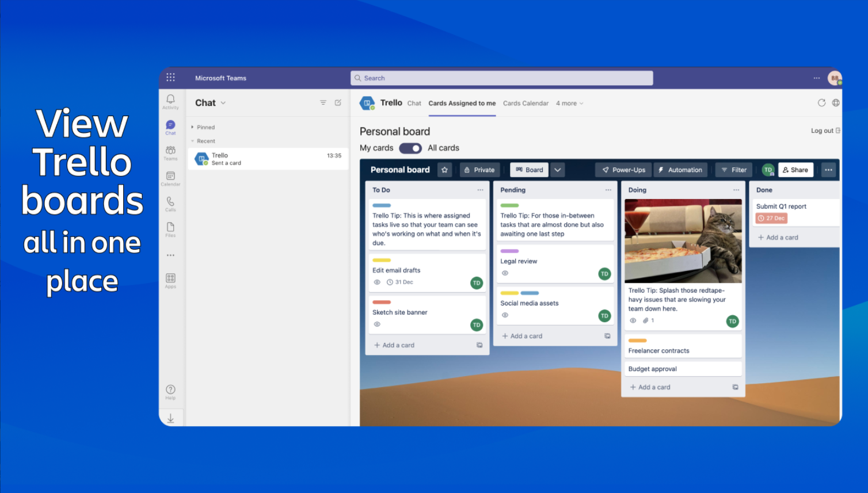This screenshot has width=868, height=493.
Task: Click the blue label on Trello Tip card
Action: click(x=382, y=205)
